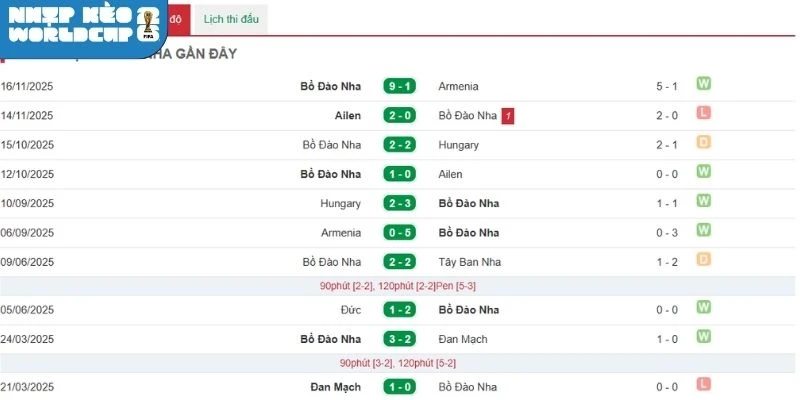Click the D result icon for Tây Ban Nha match
The width and height of the screenshot is (800, 400).
point(703,260)
